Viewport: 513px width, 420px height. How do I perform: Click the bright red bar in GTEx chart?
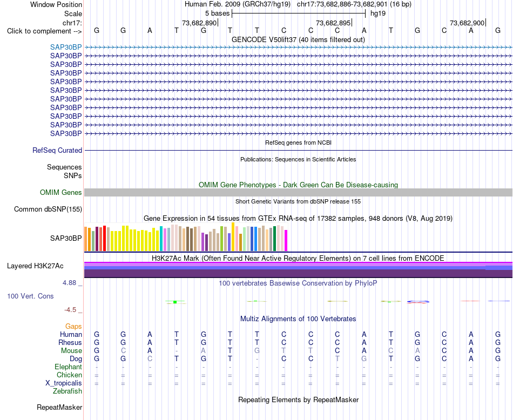pos(104,238)
